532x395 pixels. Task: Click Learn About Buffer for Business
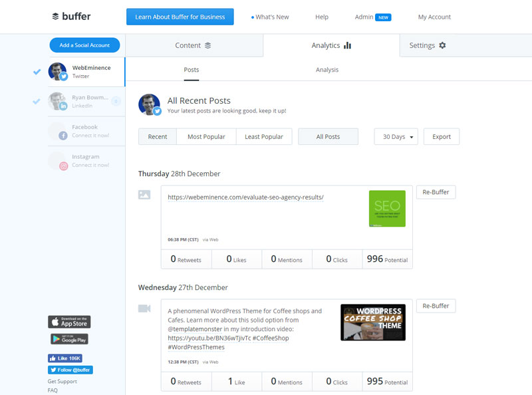[180, 17]
